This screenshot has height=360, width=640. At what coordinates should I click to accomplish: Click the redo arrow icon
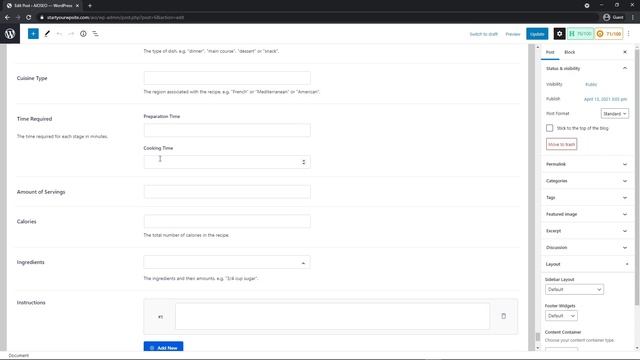coord(71,34)
